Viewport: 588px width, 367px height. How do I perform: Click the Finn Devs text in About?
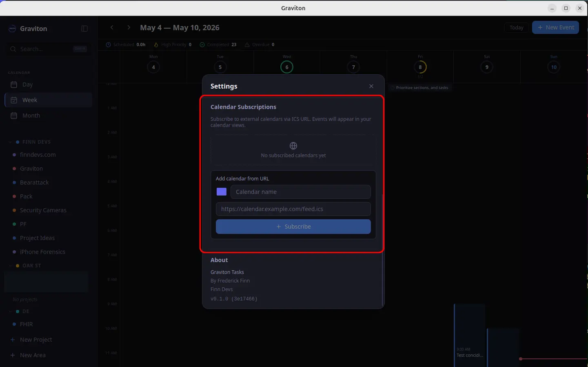(222, 289)
